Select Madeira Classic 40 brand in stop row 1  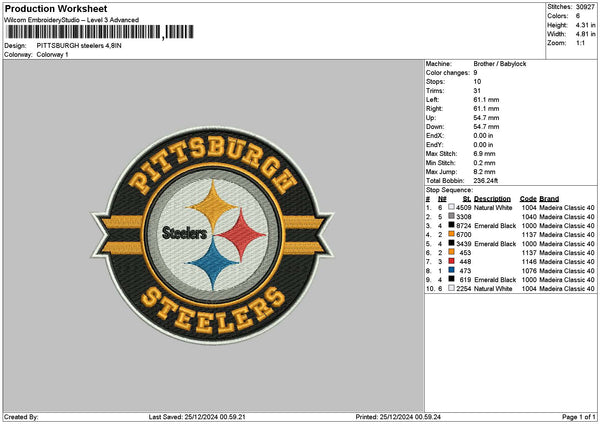[567, 208]
